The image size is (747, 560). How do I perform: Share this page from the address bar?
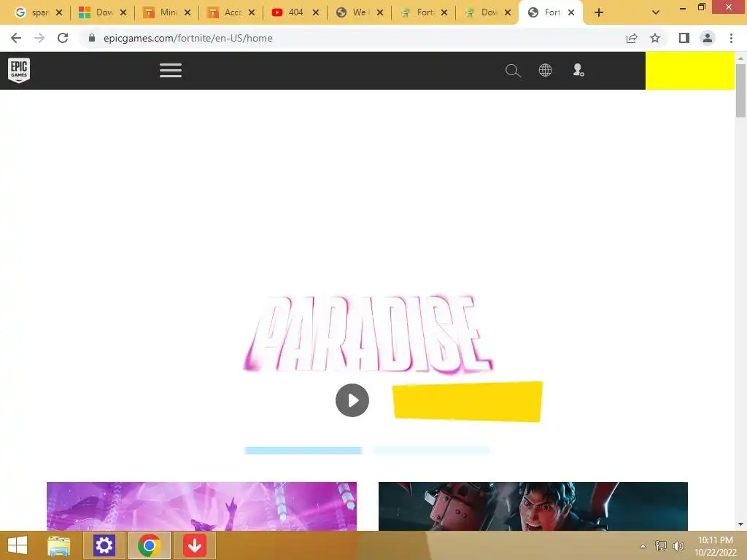click(632, 38)
